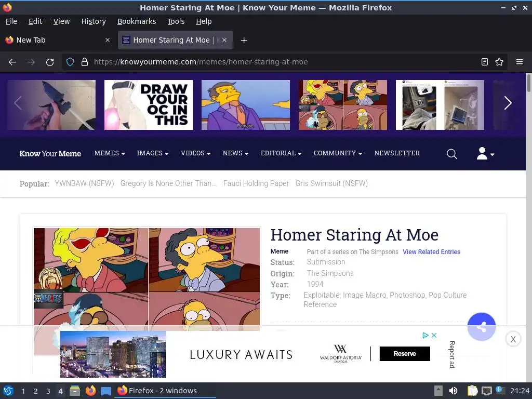
Task: Click the Reserve button in ad
Action: pyautogui.click(x=404, y=354)
